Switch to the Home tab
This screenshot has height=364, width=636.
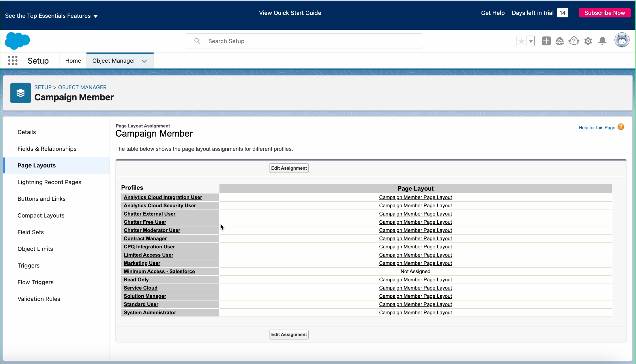tap(73, 61)
